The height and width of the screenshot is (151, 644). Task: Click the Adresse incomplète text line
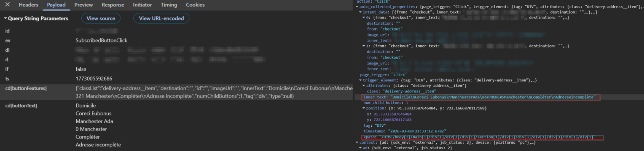pos(98,145)
